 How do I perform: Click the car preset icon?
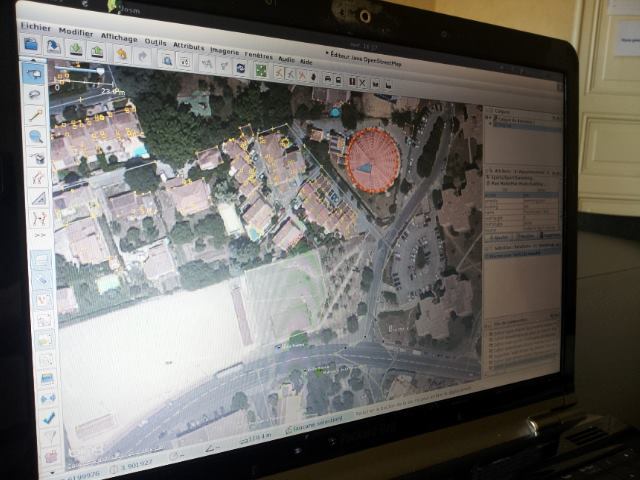pyautogui.click(x=327, y=78)
